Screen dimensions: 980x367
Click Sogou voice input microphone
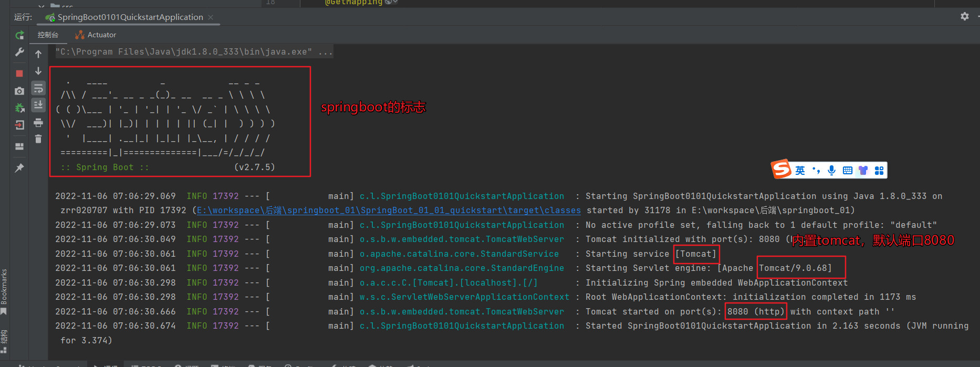pyautogui.click(x=831, y=170)
